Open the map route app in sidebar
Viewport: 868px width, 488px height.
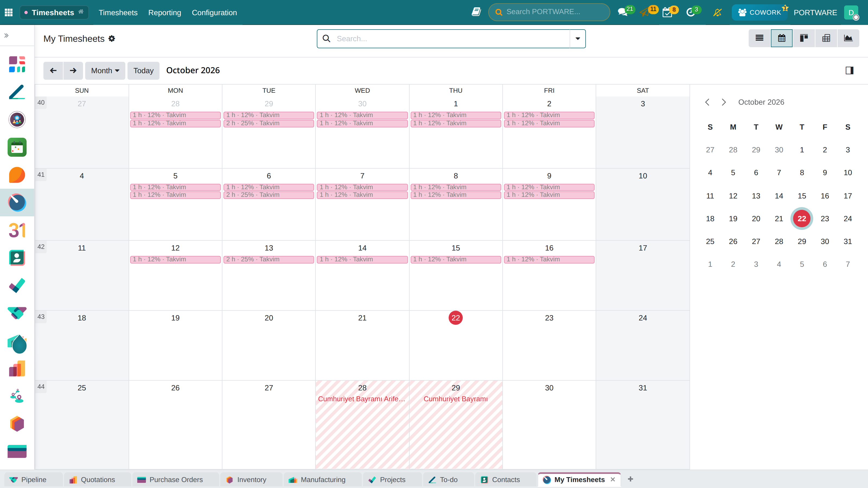[17, 396]
